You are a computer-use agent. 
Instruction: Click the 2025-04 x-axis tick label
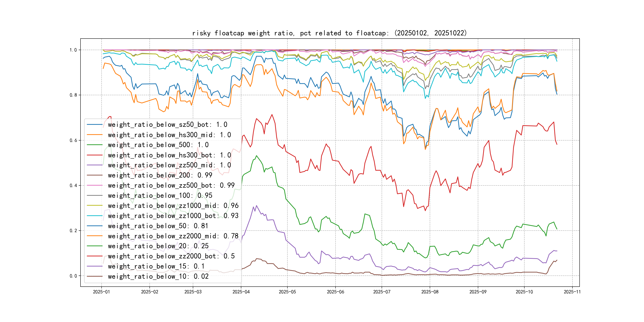pos(241,292)
